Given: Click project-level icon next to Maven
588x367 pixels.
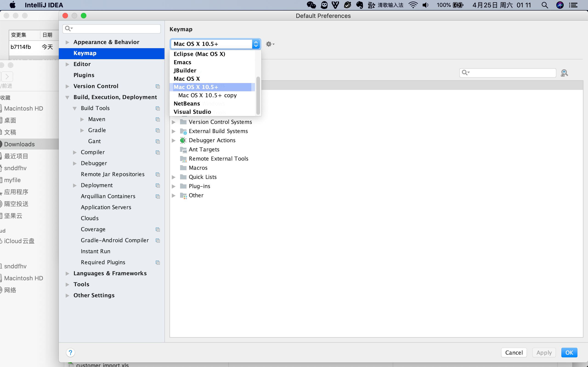Looking at the screenshot, I should pyautogui.click(x=158, y=120).
